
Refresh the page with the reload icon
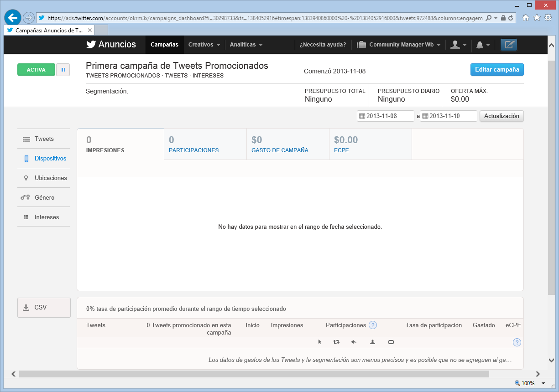coord(511,18)
